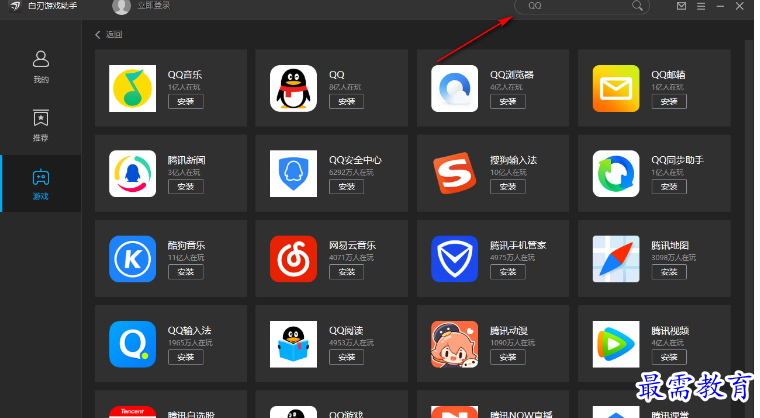Install QQ输入法 with 安装 button
The width and height of the screenshot is (760, 418).
(x=186, y=357)
